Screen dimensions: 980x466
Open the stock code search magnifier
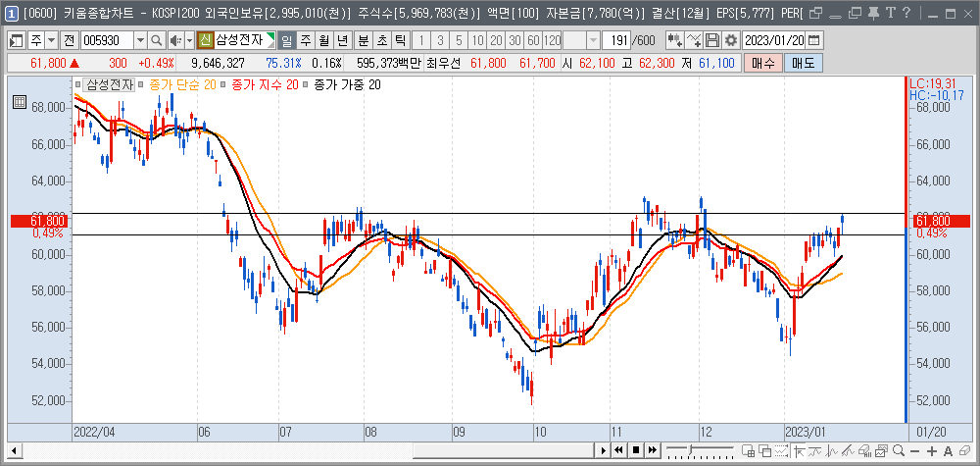pyautogui.click(x=155, y=41)
